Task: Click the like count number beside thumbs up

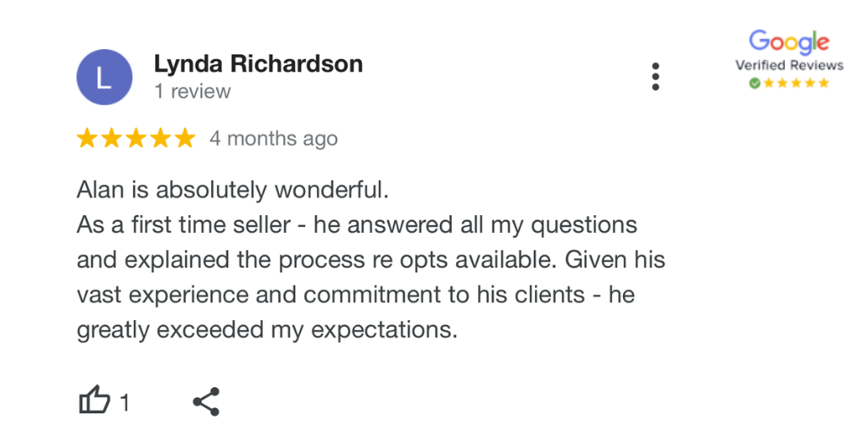Action: (x=125, y=402)
